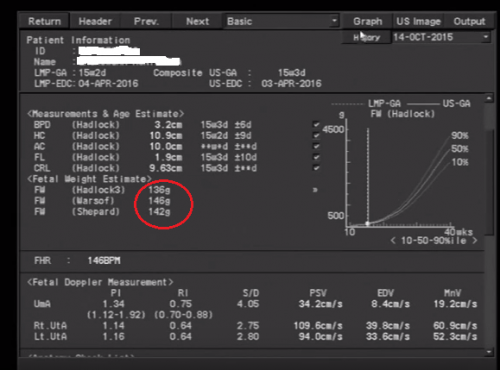Select the FL value 1.9cm
The height and width of the screenshot is (370, 500).
tap(168, 157)
